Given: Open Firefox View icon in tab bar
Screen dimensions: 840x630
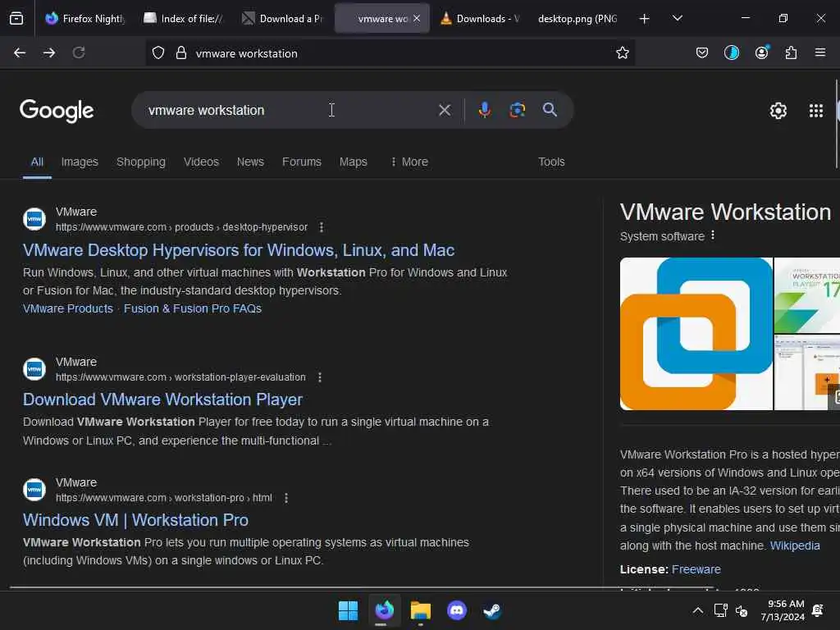Looking at the screenshot, I should (16, 19).
